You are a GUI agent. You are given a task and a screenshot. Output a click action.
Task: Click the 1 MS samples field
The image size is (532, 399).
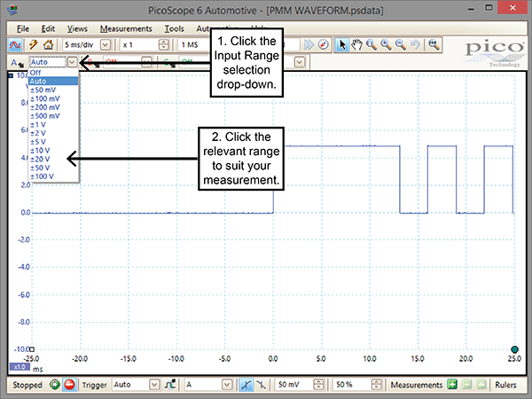[x=194, y=45]
